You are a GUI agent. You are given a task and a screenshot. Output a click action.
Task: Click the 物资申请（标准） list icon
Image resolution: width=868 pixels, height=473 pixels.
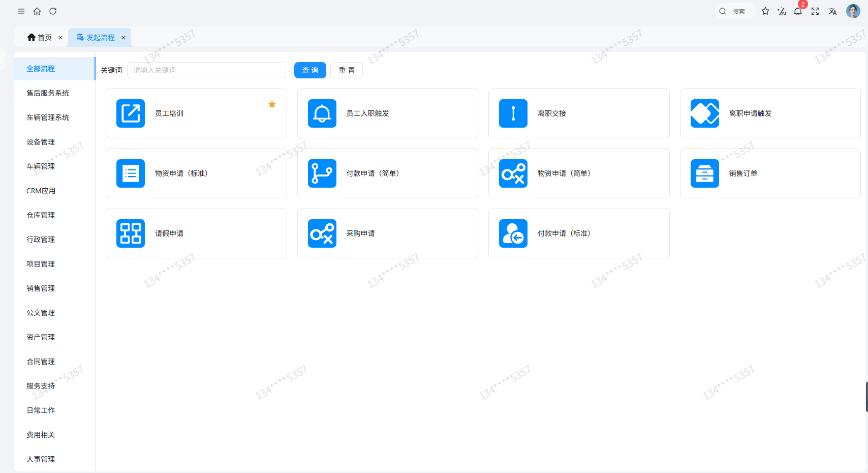pyautogui.click(x=131, y=173)
